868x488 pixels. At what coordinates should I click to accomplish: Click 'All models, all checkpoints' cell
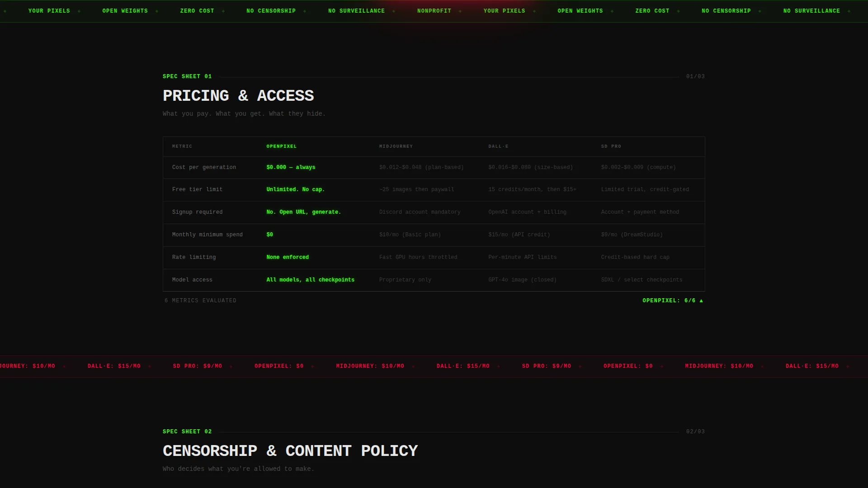pyautogui.click(x=310, y=280)
